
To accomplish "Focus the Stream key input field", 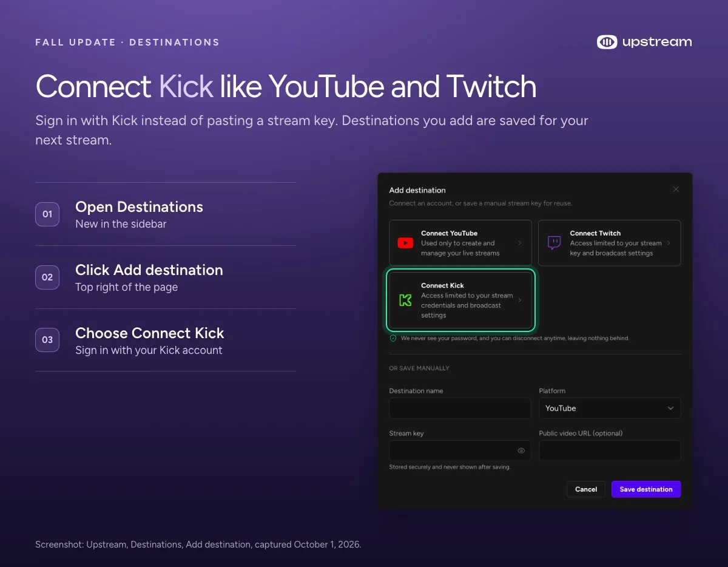I will point(460,450).
